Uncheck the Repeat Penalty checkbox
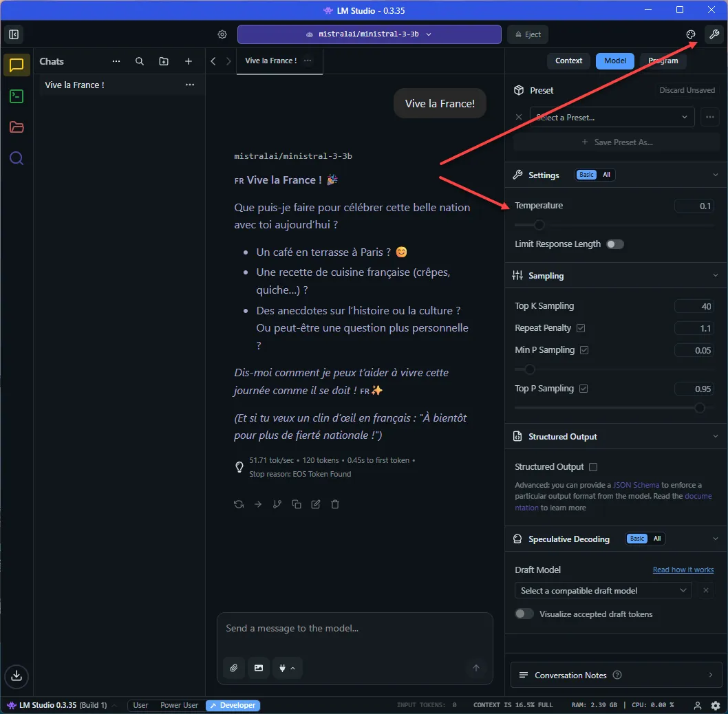Screen dimensions: 728x714 coord(581,328)
